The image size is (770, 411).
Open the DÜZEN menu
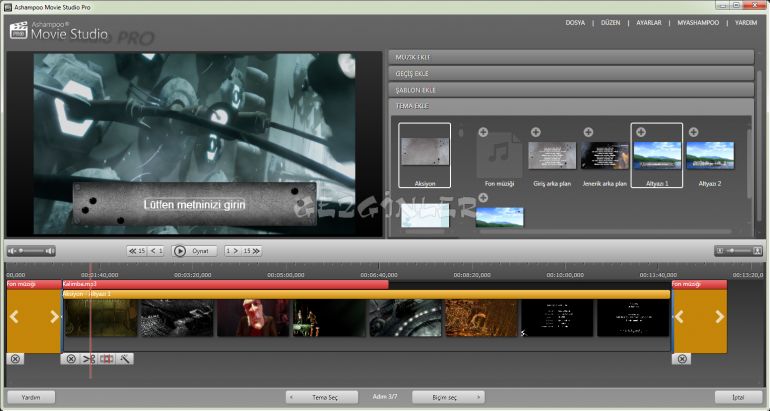coord(610,23)
